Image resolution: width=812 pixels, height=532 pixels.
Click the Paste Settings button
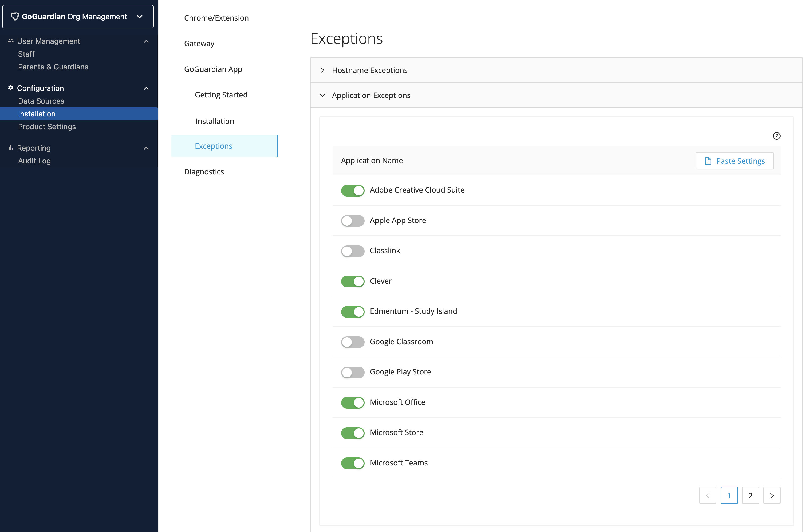tap(735, 161)
